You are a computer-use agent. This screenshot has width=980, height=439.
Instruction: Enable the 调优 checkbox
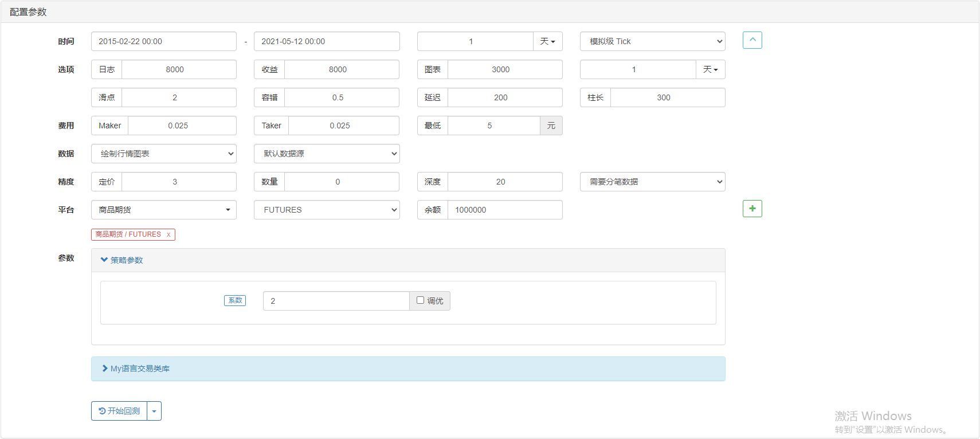click(420, 300)
